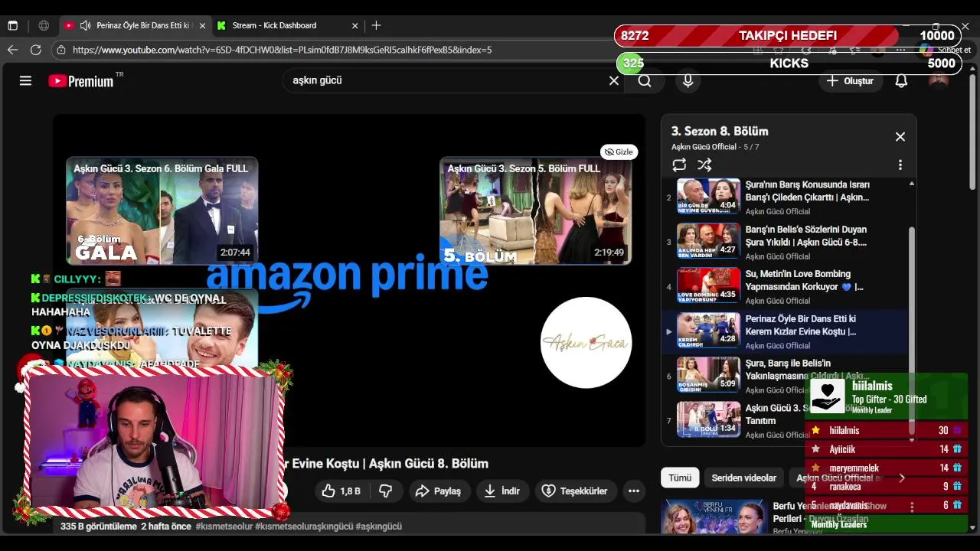The height and width of the screenshot is (551, 980).
Task: Select the Aşkın Gücü Official chip
Action: [839, 478]
